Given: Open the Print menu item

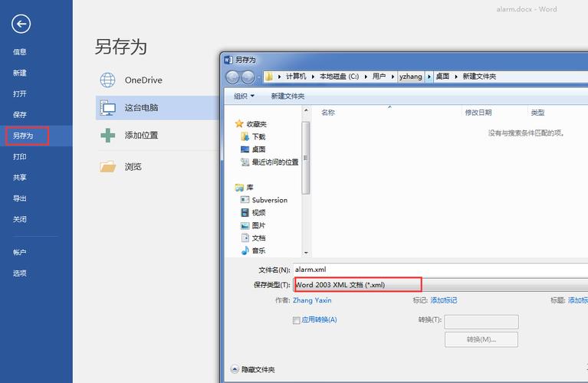Looking at the screenshot, I should pyautogui.click(x=20, y=157).
